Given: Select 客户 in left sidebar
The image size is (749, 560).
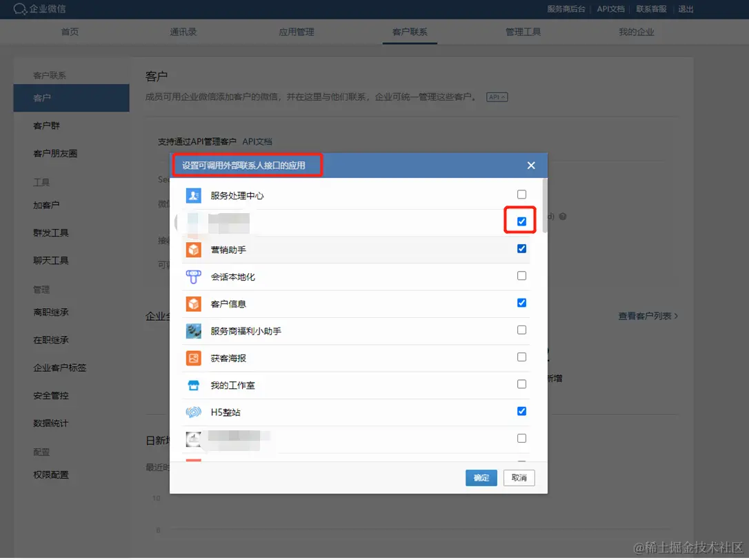Looking at the screenshot, I should [71, 98].
